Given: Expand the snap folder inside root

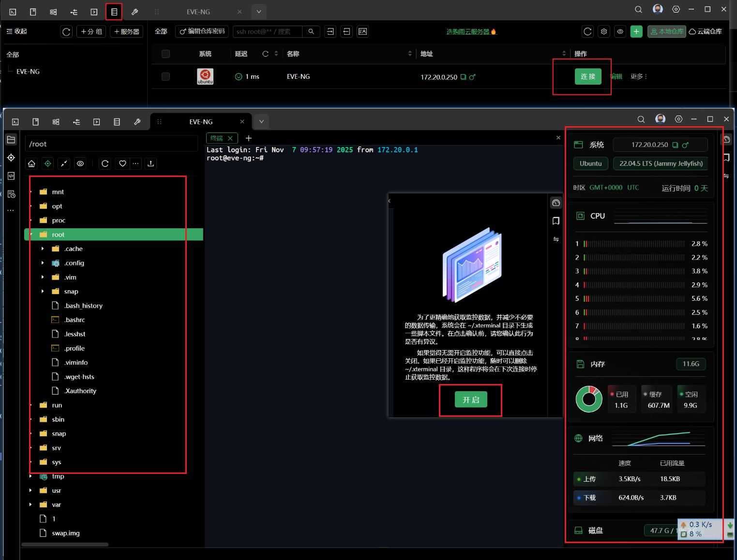Looking at the screenshot, I should [43, 291].
